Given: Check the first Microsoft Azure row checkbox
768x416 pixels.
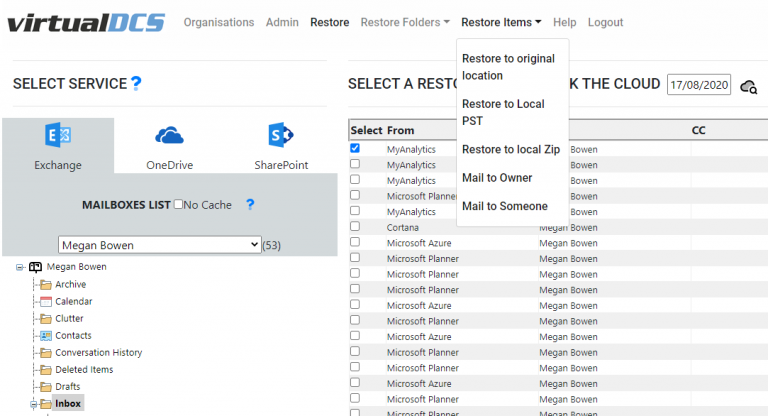Looking at the screenshot, I should (x=355, y=242).
